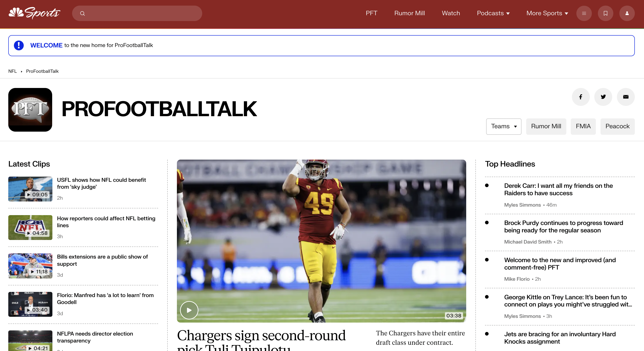Screen dimensions: 644x351
Task: Open Chargers sign second-round pick headline
Action: (x=261, y=340)
